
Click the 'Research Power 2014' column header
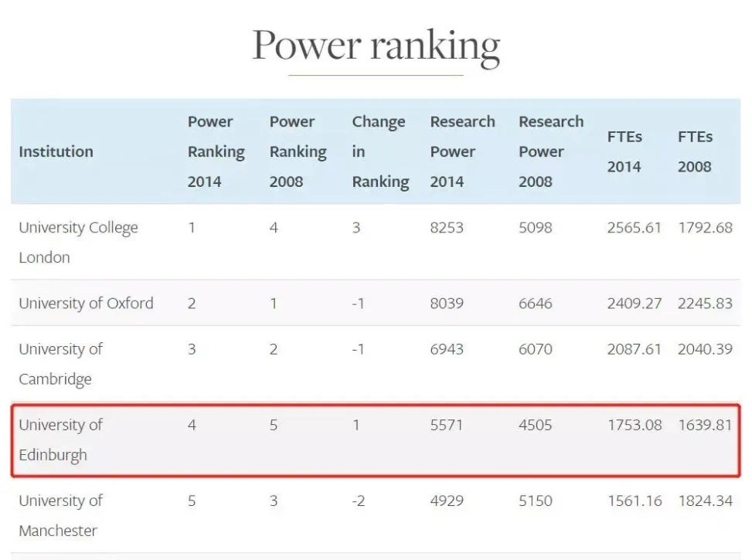tap(462, 151)
